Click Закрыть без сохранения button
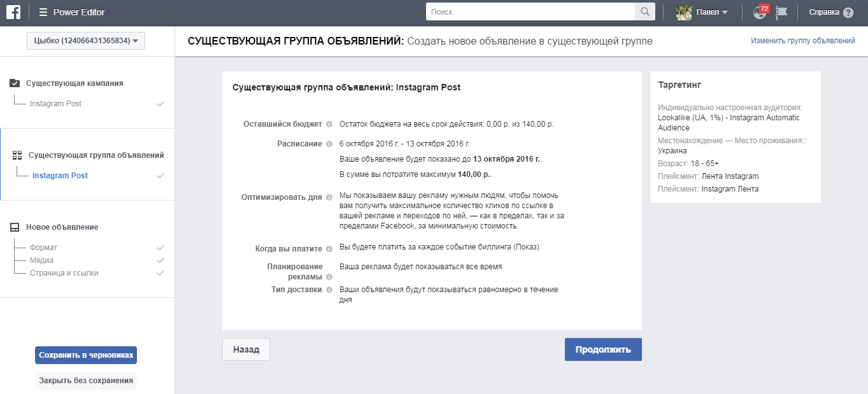Viewport: 868px width, 394px height. (x=86, y=381)
